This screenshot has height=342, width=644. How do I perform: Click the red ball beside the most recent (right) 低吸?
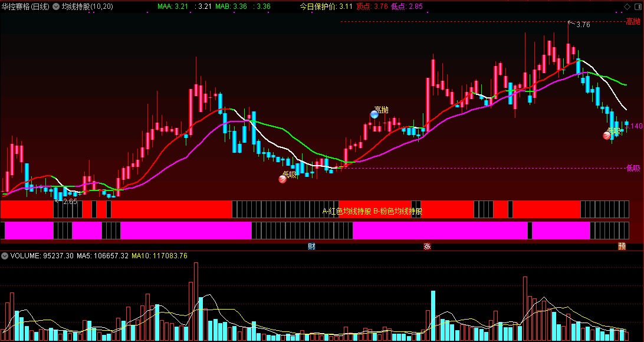pos(607,136)
